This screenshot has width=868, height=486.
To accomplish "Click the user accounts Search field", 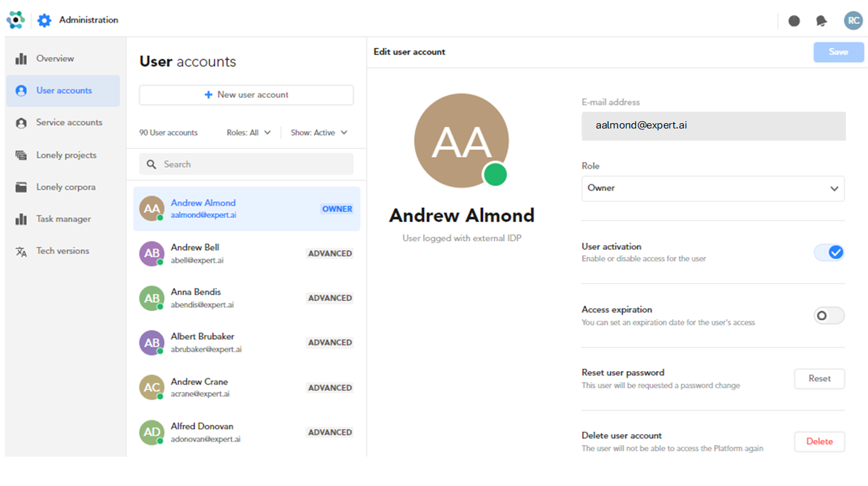I will pos(246,164).
